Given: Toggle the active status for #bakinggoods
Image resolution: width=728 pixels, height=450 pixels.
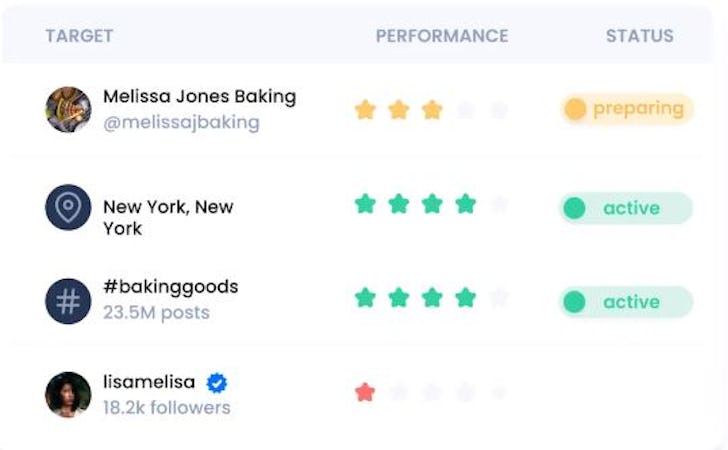Looking at the screenshot, I should pos(625,302).
